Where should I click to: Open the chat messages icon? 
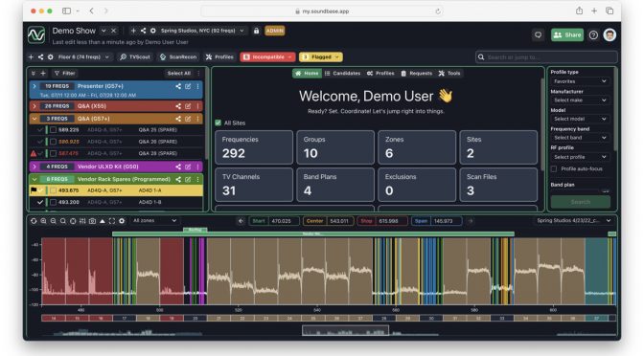click(538, 34)
